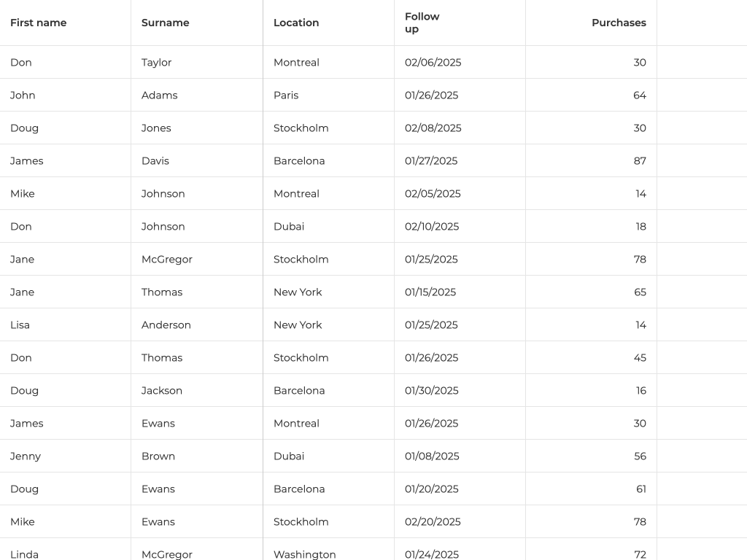Select the Taylor surname cell
The image size is (747, 560).
coord(157,63)
